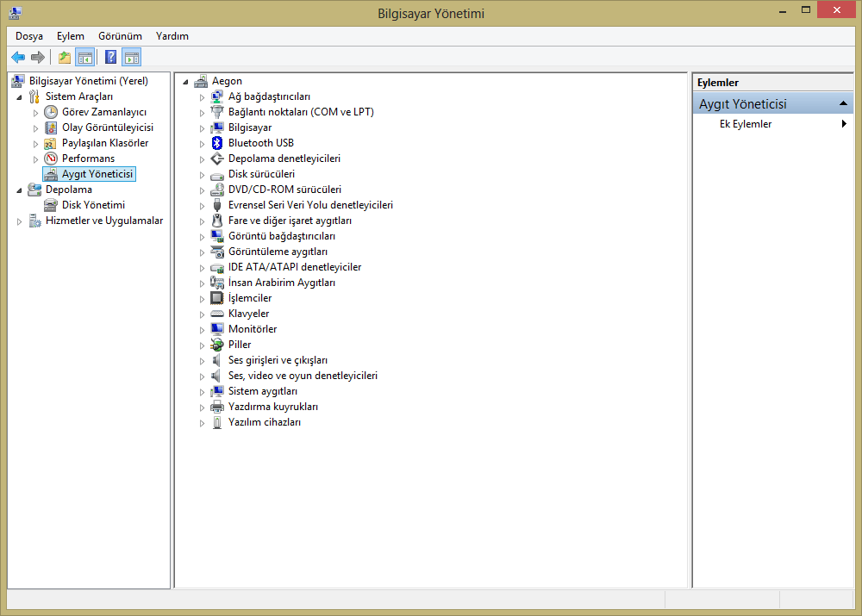The image size is (862, 616).
Task: Click the Paylaşılan Klasörler folder icon
Action: pos(51,143)
